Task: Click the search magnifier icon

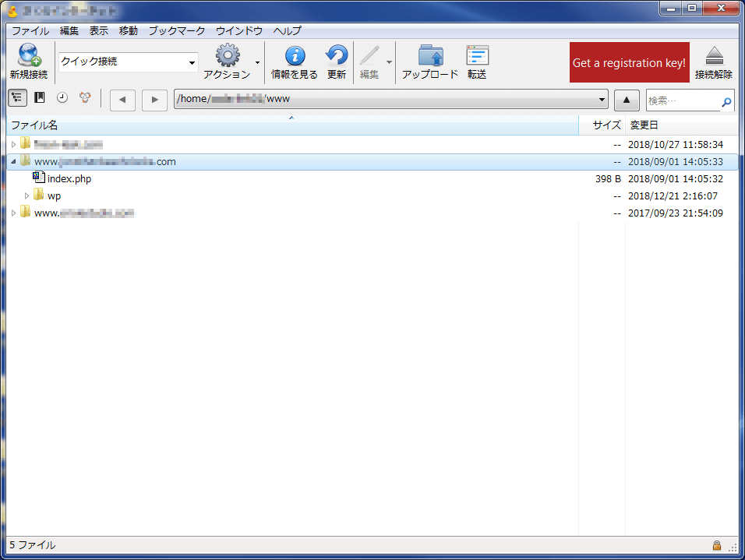Action: point(726,101)
